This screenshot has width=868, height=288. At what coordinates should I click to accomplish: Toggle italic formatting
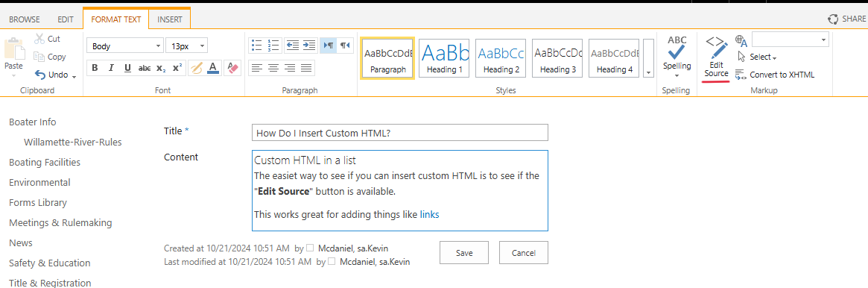(x=111, y=68)
